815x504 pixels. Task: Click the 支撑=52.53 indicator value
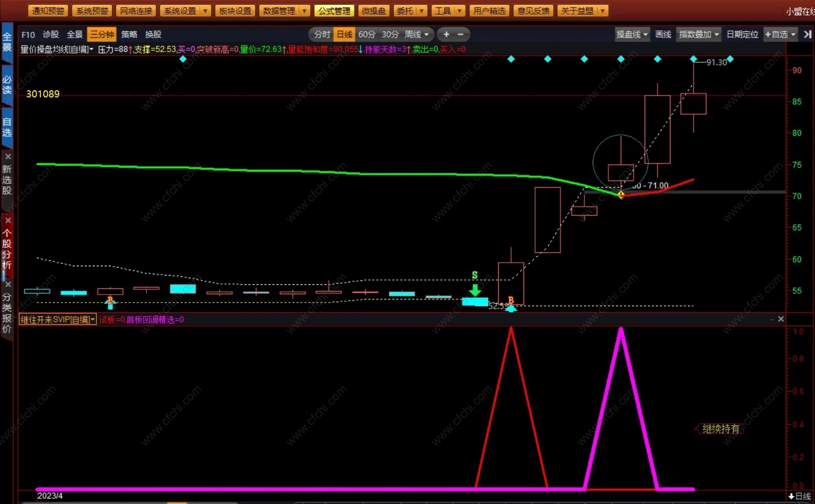[155, 49]
